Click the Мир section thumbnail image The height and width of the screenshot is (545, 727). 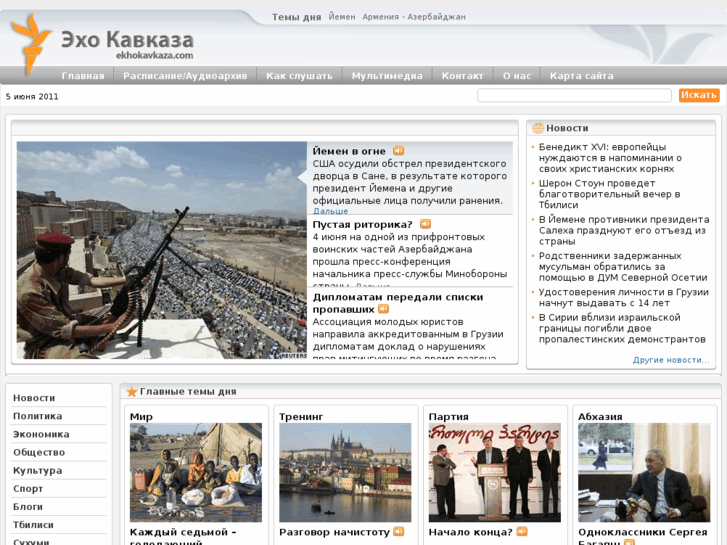tap(196, 472)
